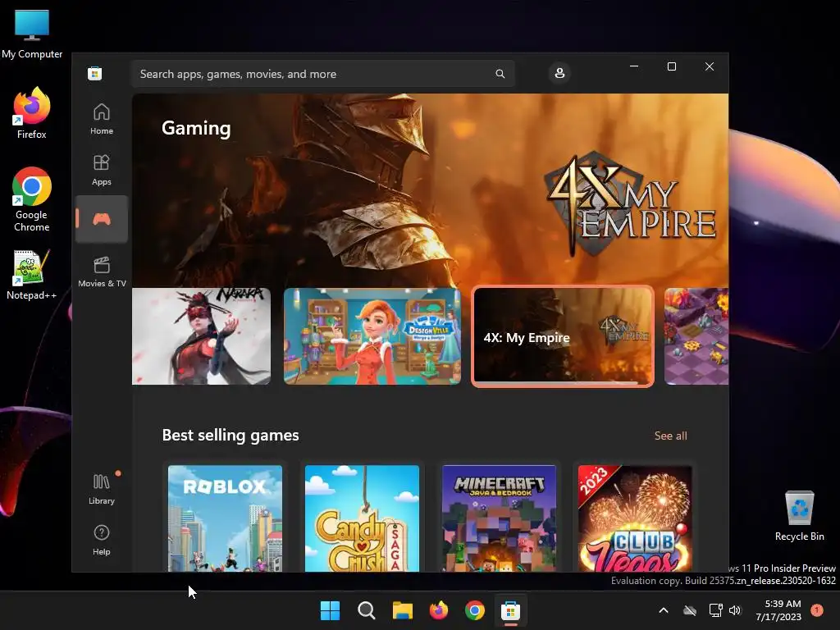840x630 pixels.
Task: Launch Firefox from the taskbar
Action: [439, 610]
